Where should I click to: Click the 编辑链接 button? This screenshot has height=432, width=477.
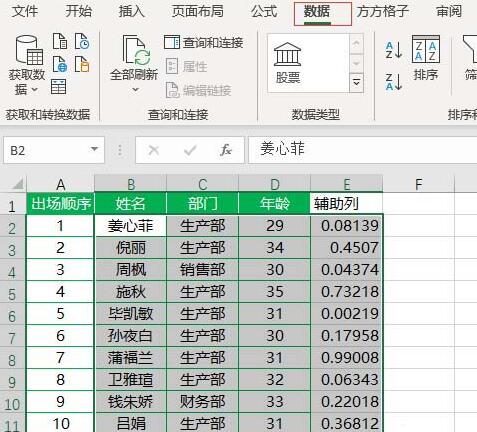(x=198, y=90)
